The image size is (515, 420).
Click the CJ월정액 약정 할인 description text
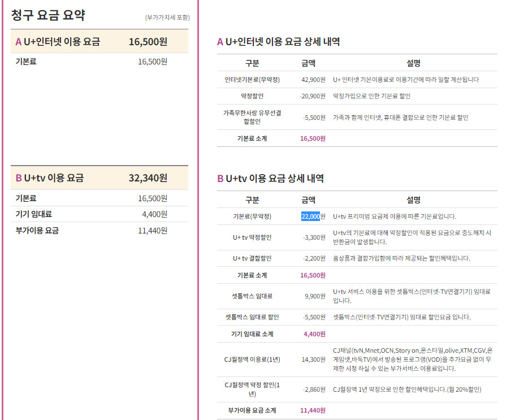407,389
